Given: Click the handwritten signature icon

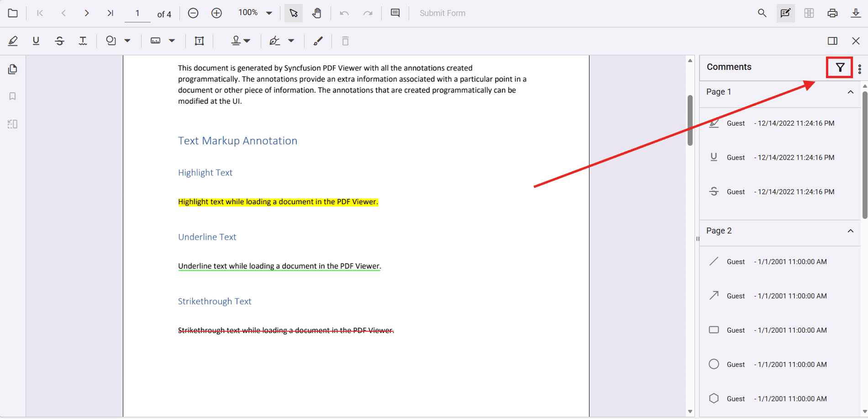Looking at the screenshot, I should (x=274, y=41).
